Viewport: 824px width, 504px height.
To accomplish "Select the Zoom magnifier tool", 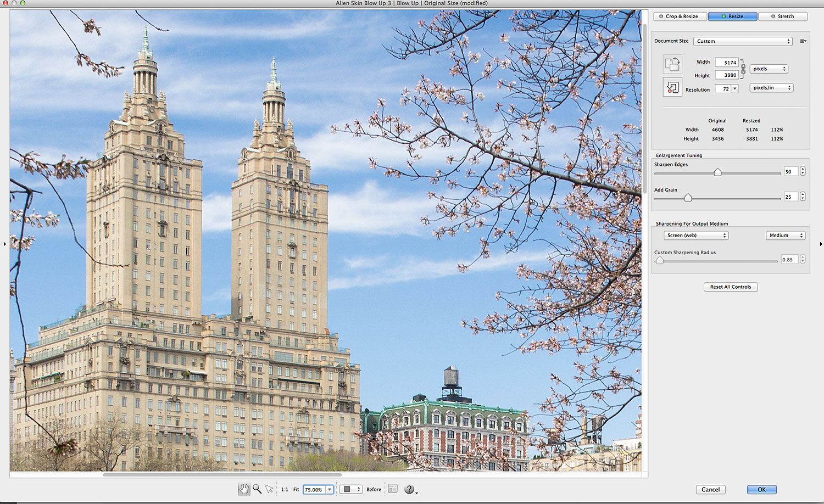I will (x=257, y=489).
